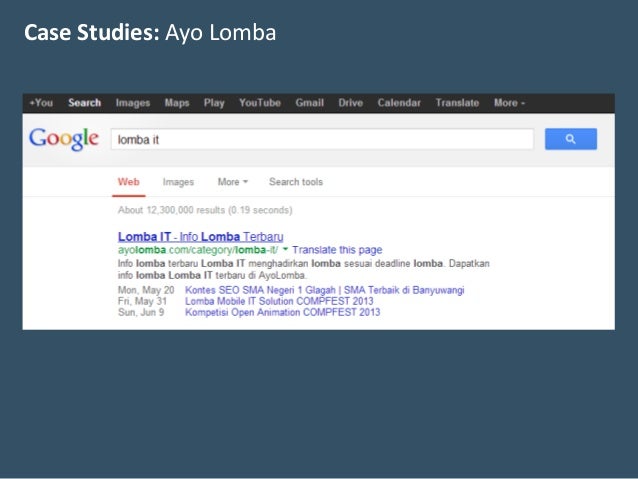Click the Google logo
Image resolution: width=638 pixels, height=479 pixels.
64,139
